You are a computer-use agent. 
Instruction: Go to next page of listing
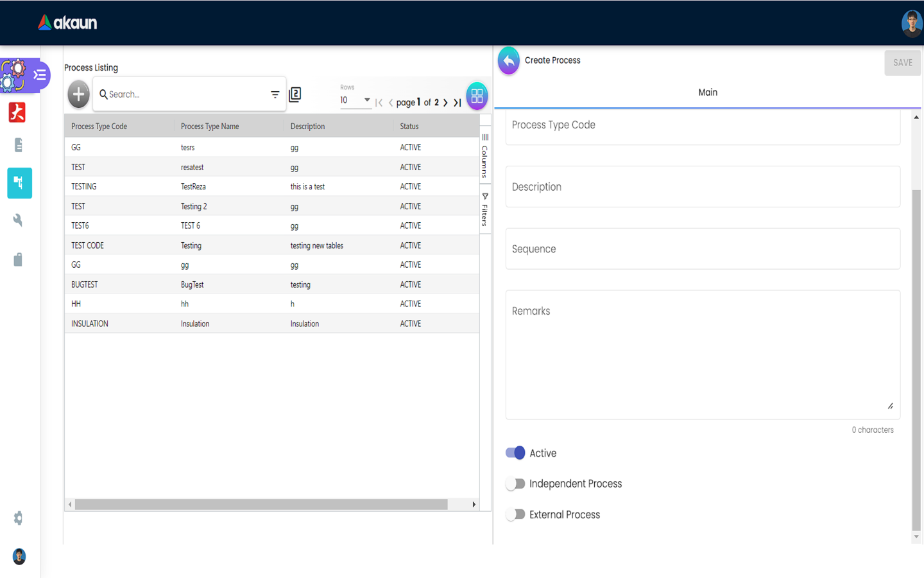(445, 103)
